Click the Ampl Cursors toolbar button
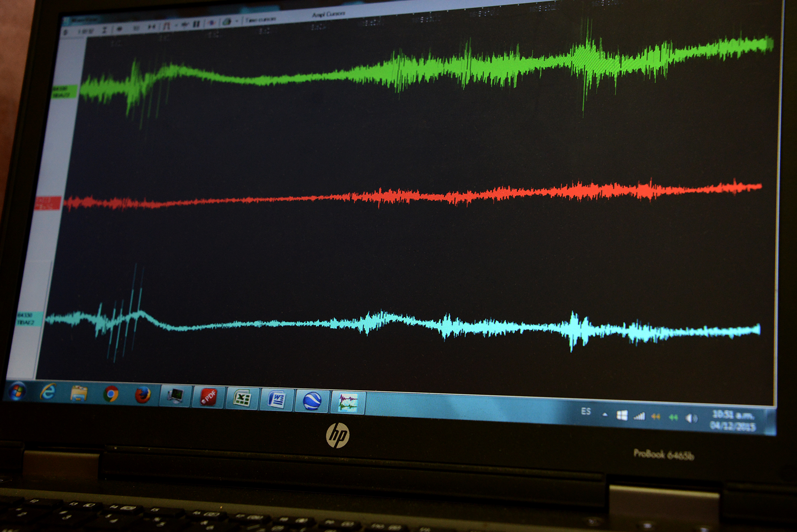This screenshot has height=532, width=797. pos(329,14)
